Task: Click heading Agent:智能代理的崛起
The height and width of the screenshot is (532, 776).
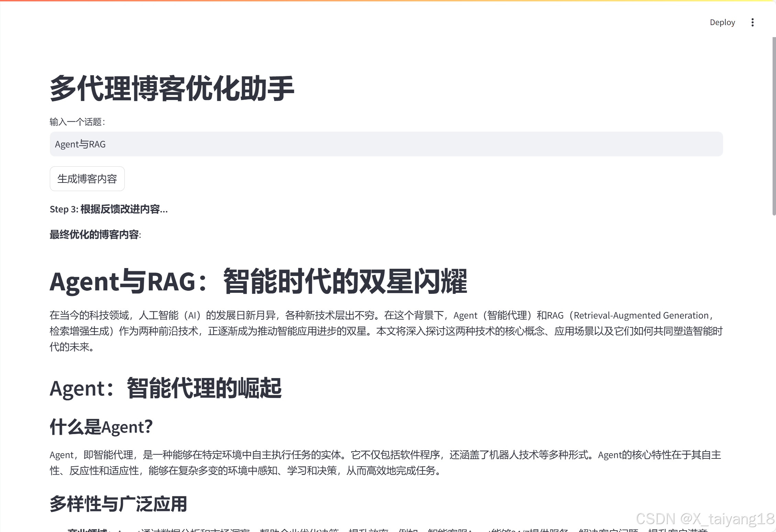Action: pyautogui.click(x=165, y=388)
